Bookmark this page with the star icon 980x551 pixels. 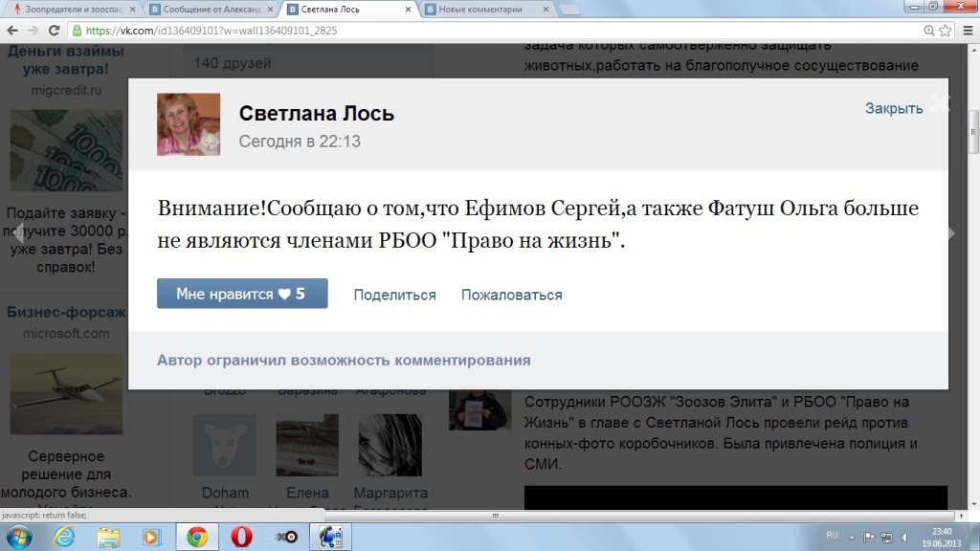[x=943, y=31]
